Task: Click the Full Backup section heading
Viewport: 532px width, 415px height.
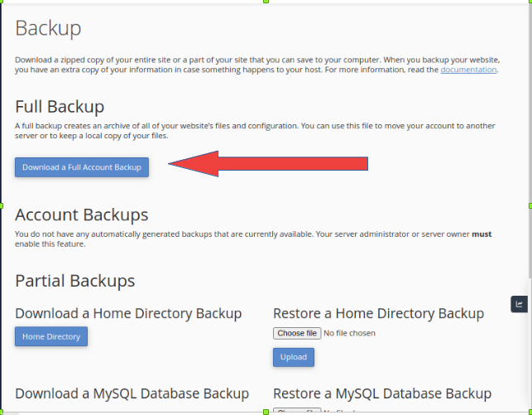Action: coord(60,106)
